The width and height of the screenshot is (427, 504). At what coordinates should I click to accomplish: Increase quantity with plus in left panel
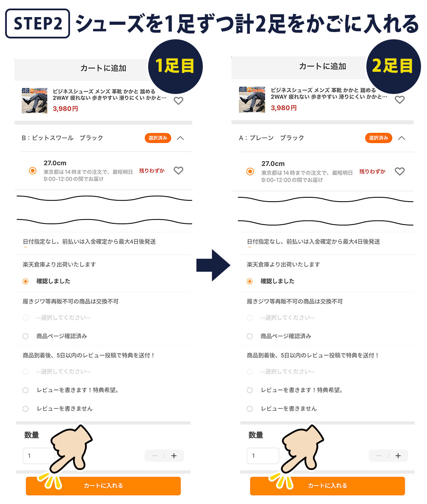(x=174, y=456)
